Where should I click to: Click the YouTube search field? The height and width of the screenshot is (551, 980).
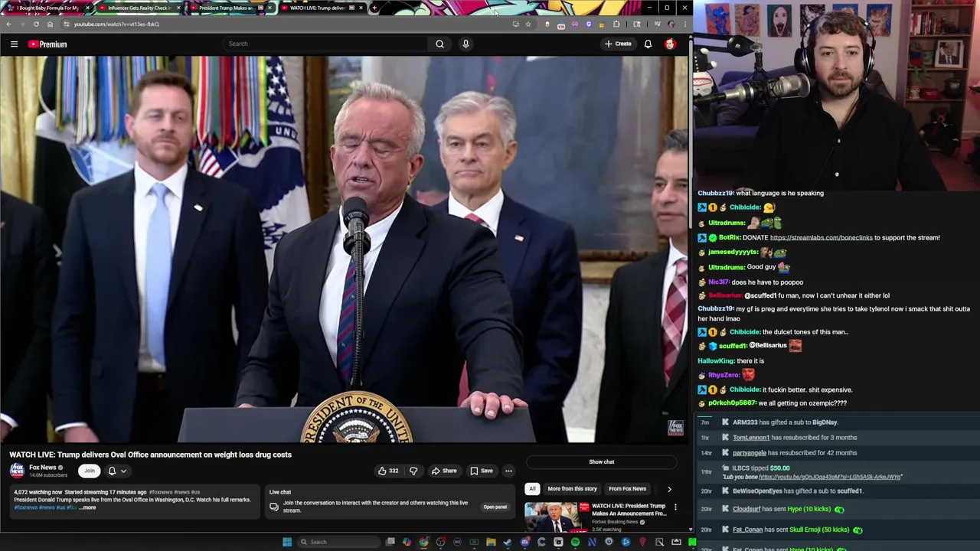click(325, 44)
